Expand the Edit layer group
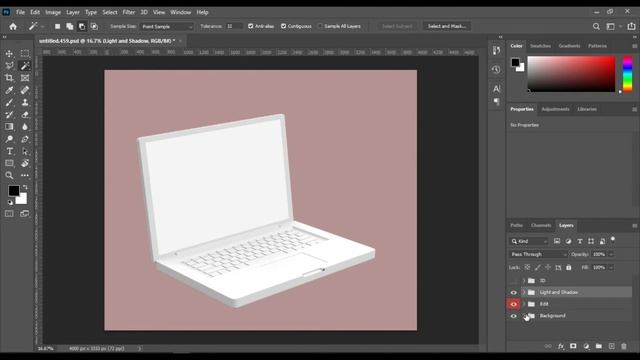The image size is (640, 360). [x=524, y=304]
